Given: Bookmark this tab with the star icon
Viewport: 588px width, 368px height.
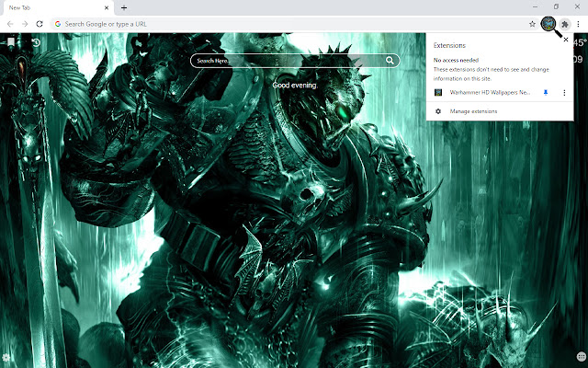Looking at the screenshot, I should (x=532, y=24).
